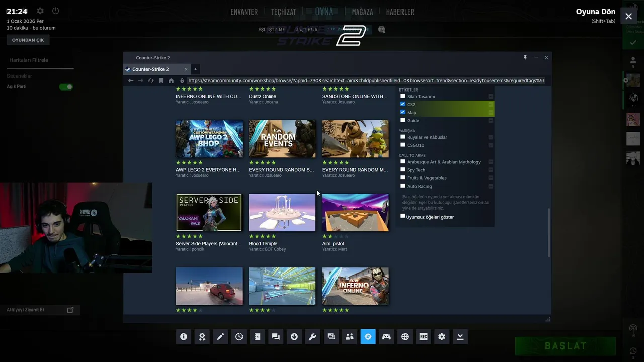
Task: Open the screenshots gallery icon
Action: 331,337
